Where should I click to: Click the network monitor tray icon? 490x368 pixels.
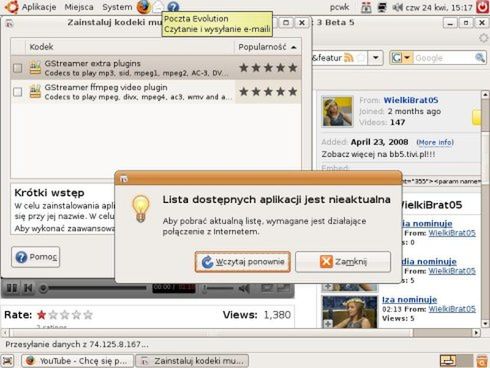coord(382,7)
